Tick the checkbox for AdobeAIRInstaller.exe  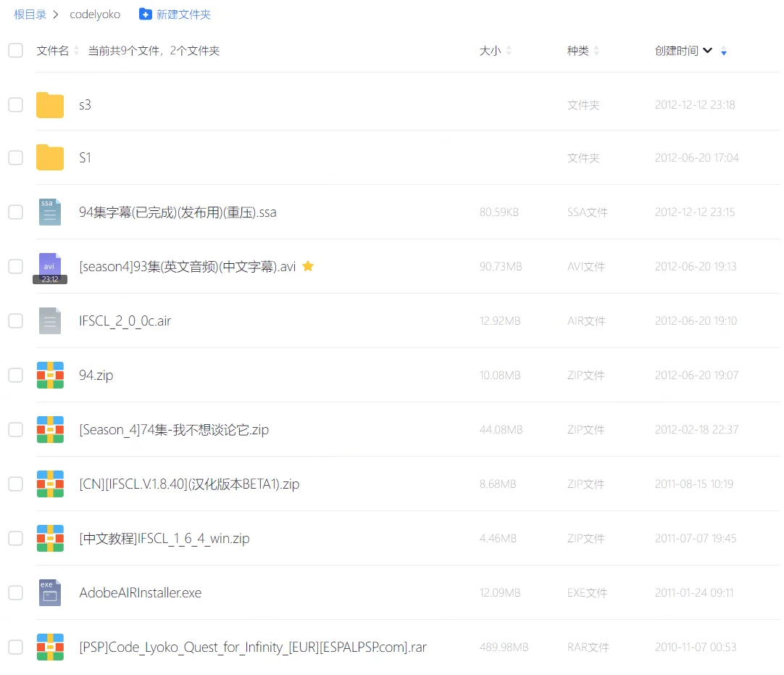pos(15,592)
